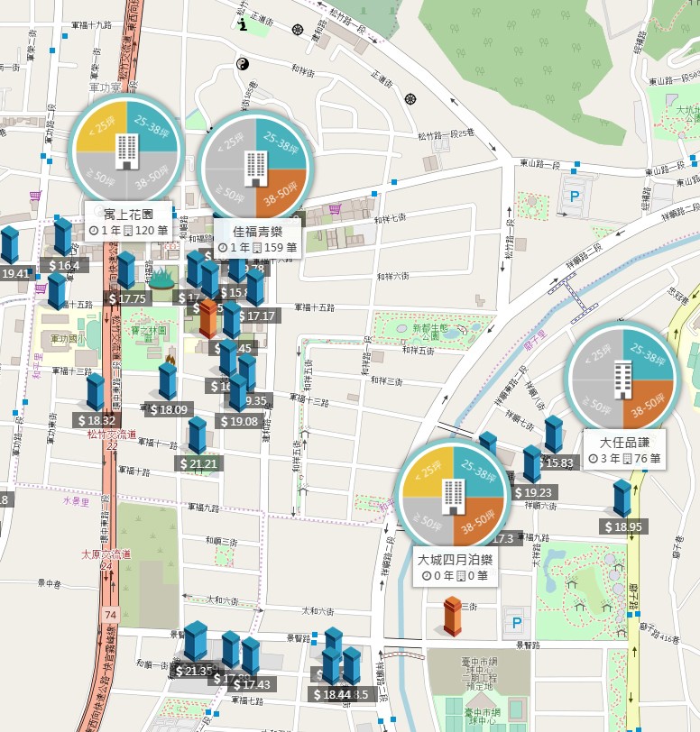Click the 19.41 price tag

pyautogui.click(x=16, y=273)
